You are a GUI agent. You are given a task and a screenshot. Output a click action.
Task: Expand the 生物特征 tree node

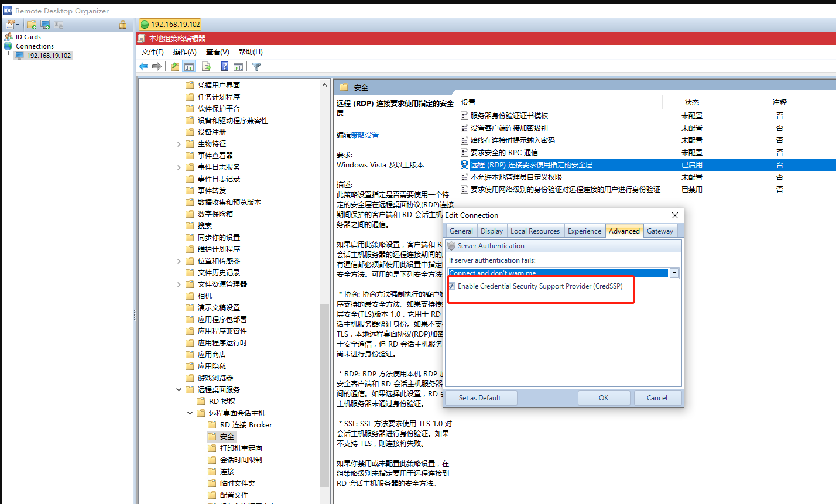click(179, 143)
